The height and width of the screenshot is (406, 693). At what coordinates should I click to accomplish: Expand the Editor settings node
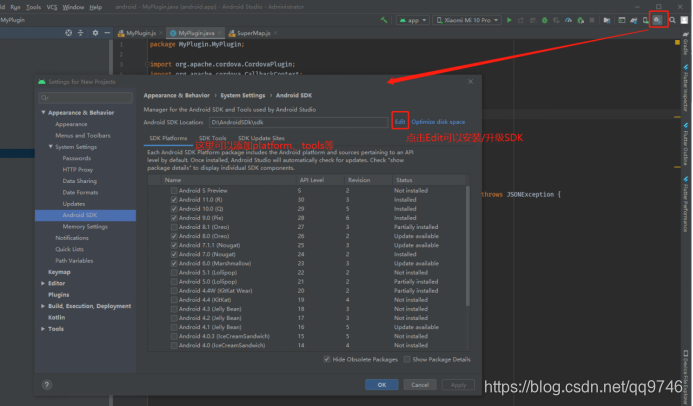pos(43,283)
